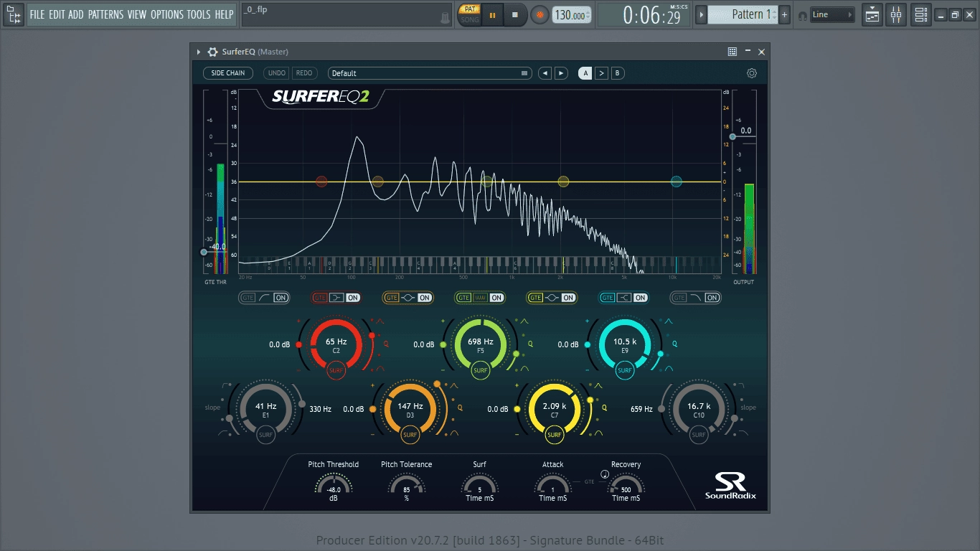Screen dimensions: 980x551
Task: Open SurferEQ plugin options gear
Action: point(212,52)
